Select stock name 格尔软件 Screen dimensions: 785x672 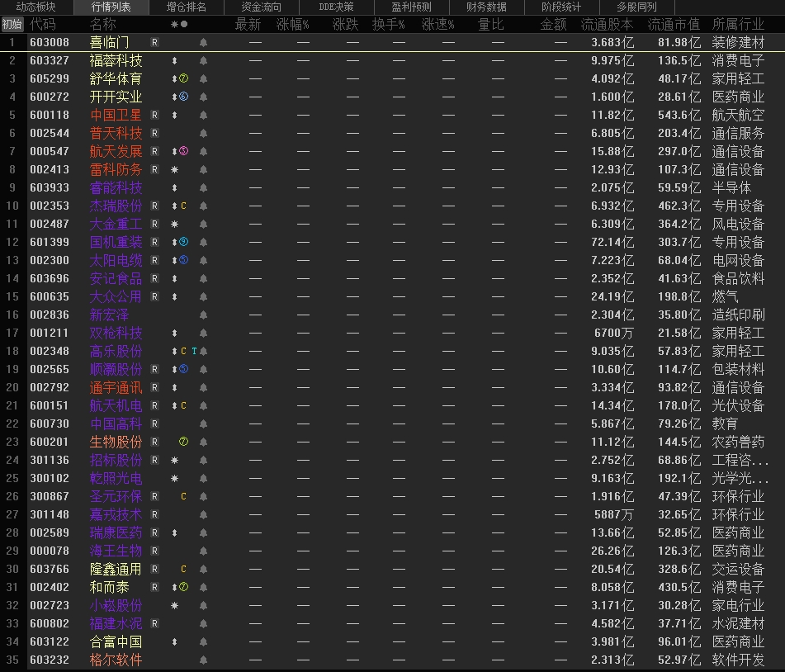tap(116, 660)
